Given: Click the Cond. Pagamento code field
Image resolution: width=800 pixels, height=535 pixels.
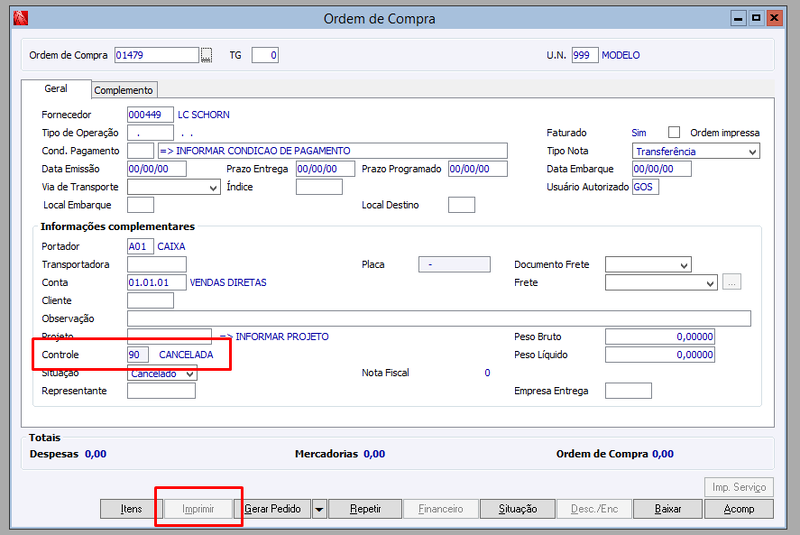Looking at the screenshot, I should [140, 151].
